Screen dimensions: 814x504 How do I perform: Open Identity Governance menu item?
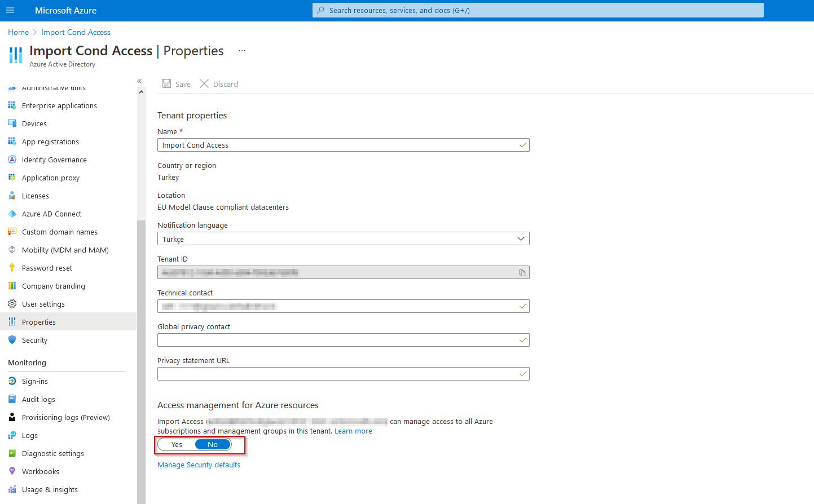pyautogui.click(x=54, y=160)
